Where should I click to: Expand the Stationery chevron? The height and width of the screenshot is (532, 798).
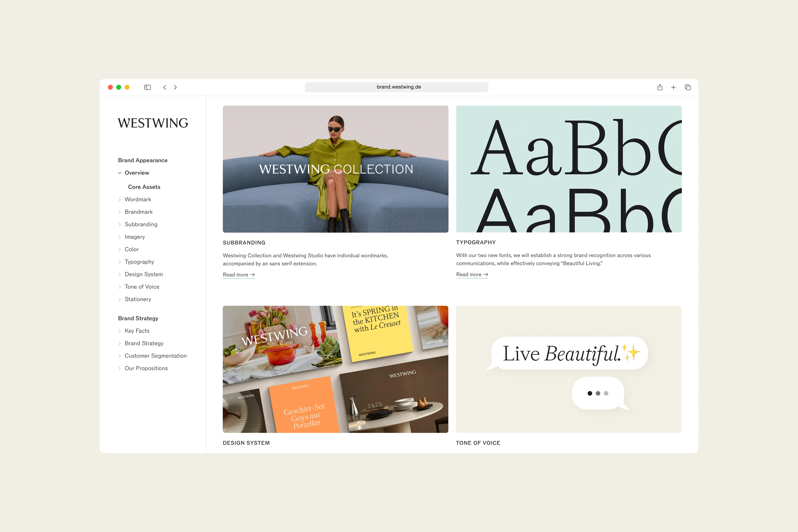120,299
